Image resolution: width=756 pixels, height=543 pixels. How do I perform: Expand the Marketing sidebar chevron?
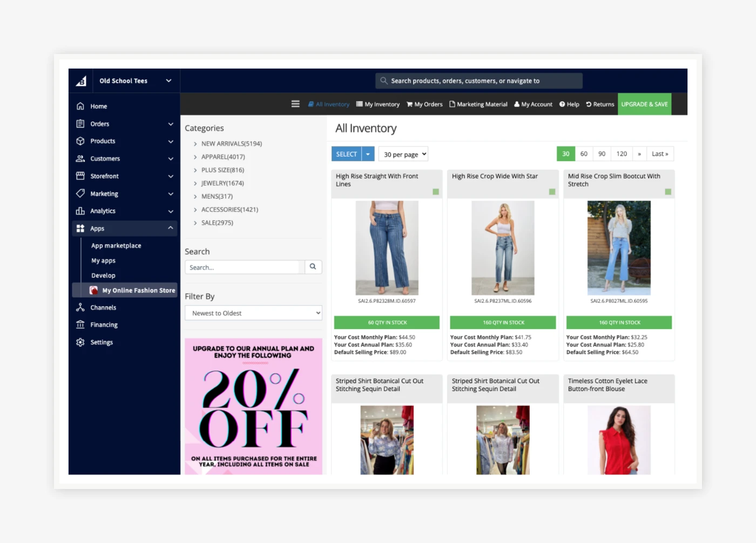171,194
